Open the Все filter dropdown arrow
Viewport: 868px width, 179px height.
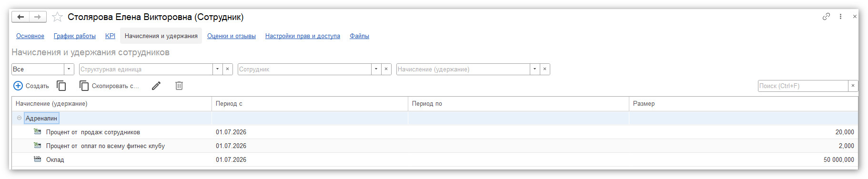pos(69,70)
